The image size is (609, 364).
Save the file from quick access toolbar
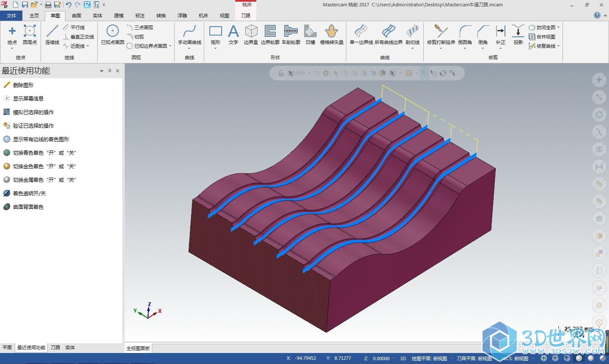(x=25, y=5)
